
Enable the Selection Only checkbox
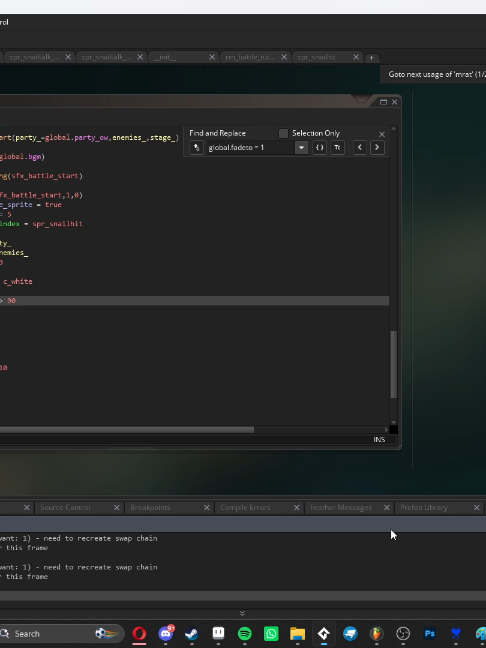pos(283,133)
